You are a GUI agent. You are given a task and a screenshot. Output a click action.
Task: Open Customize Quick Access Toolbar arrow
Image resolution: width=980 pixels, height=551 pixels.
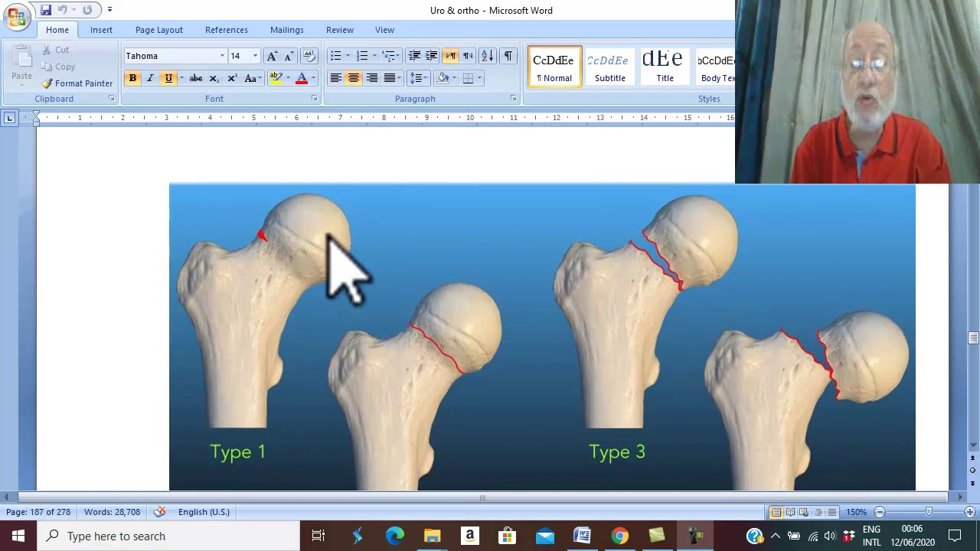109,10
